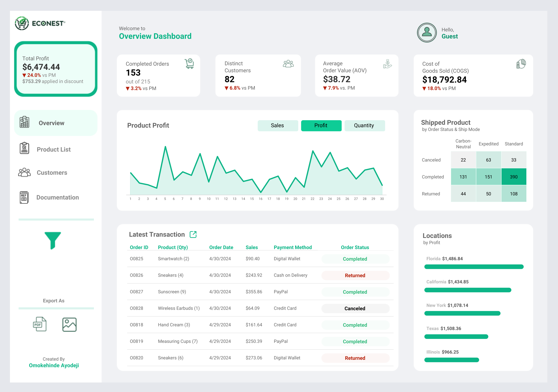
Task: Click the Customers navigation icon
Action: (24, 172)
